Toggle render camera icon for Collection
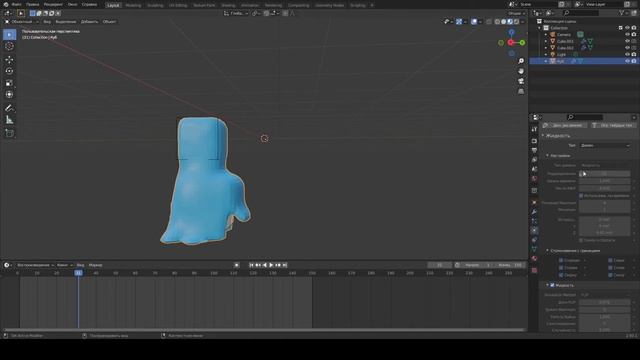The height and width of the screenshot is (360, 640). click(634, 28)
